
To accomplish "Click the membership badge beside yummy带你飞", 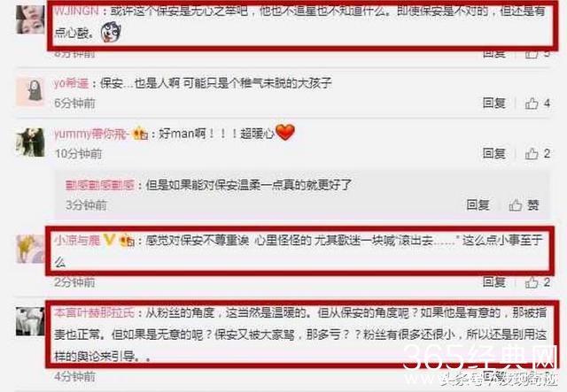I will coord(141,134).
